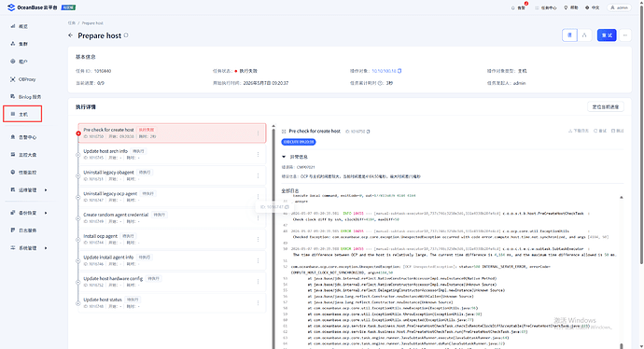Viewport: 644px width, 349px height.
Task: Click 下载日志 download log in log panel
Action: [579, 131]
